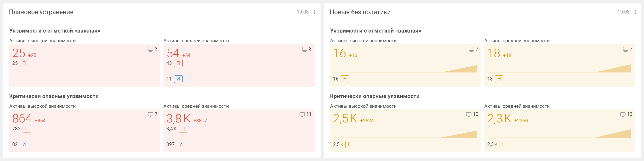Click the asset icon showing 7 under critical high-value assets
Viewport: 644px width, 161px height.
pyautogui.click(x=151, y=115)
